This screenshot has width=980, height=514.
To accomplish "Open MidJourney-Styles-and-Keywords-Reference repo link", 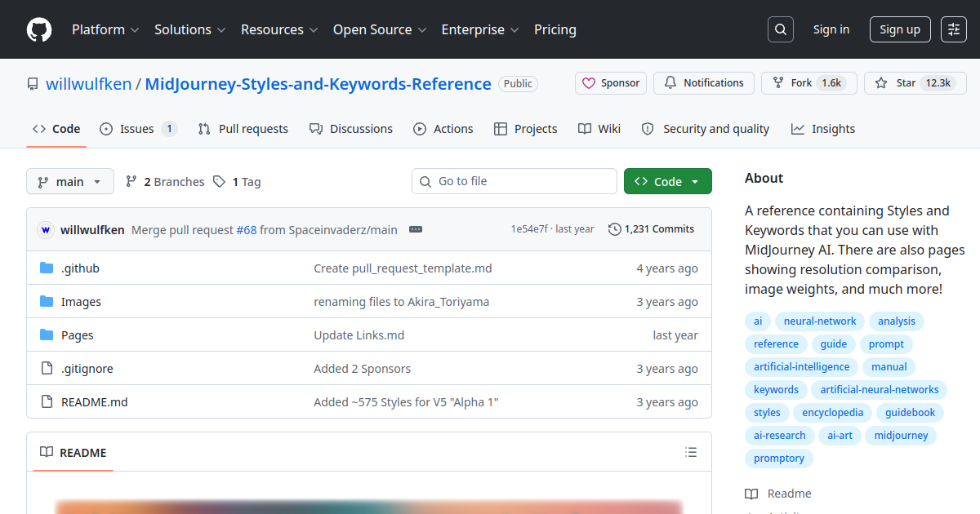I will [x=318, y=83].
